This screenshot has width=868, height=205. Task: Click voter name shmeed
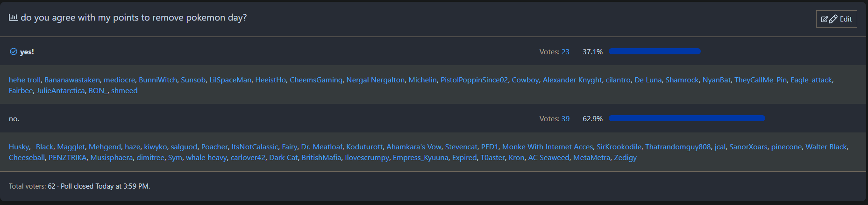pos(124,91)
